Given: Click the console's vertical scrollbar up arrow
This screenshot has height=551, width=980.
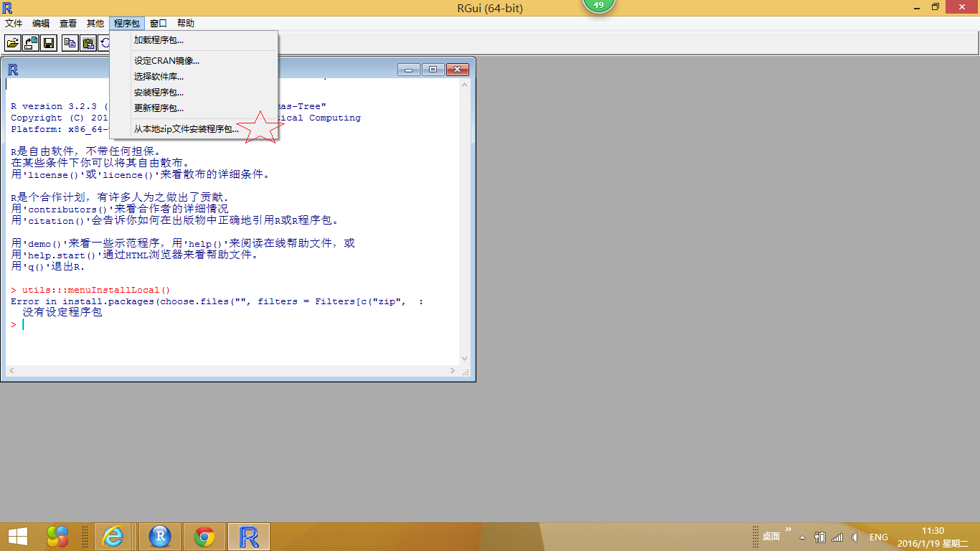Looking at the screenshot, I should pos(464,84).
